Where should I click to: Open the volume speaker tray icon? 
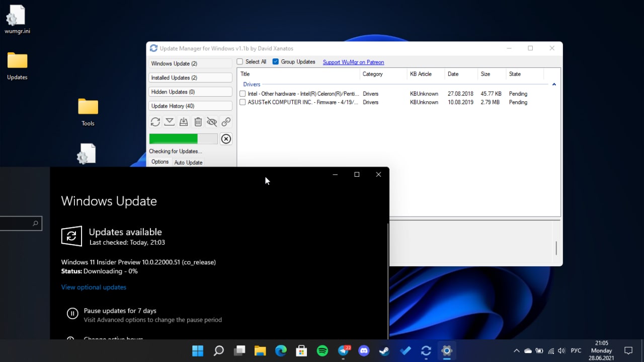pos(561,351)
